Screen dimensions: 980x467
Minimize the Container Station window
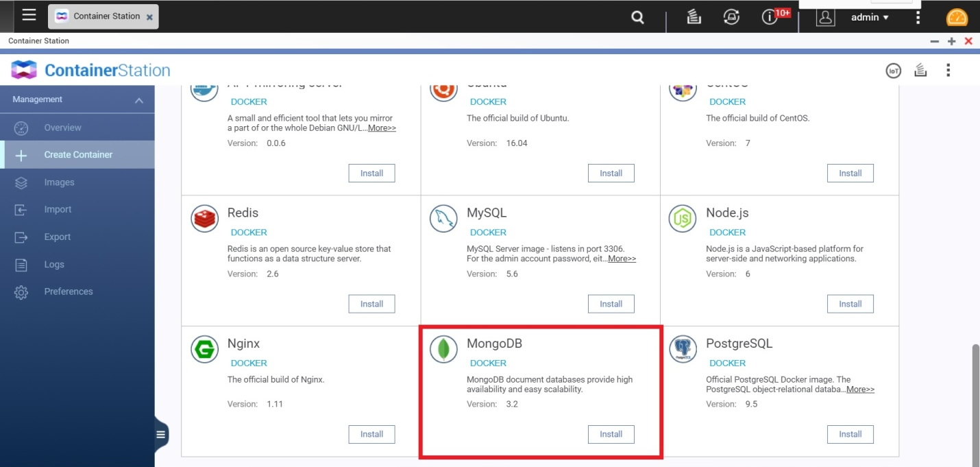coord(934,42)
